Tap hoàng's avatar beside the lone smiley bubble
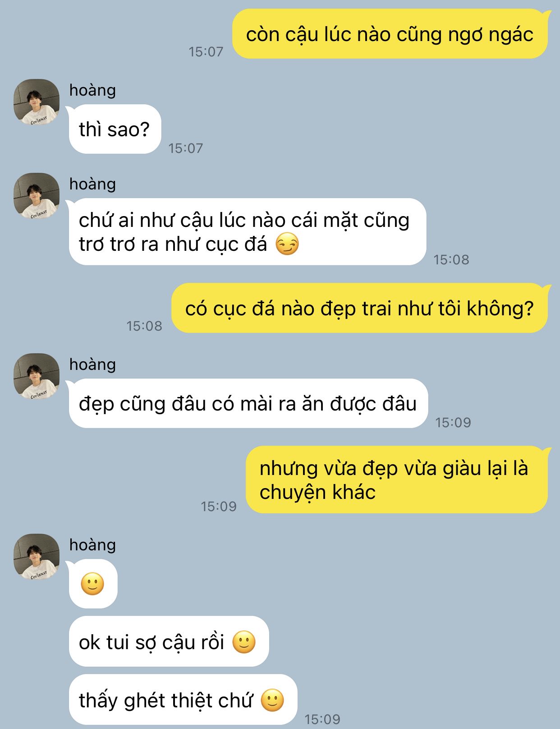This screenshot has width=560, height=729. click(37, 557)
